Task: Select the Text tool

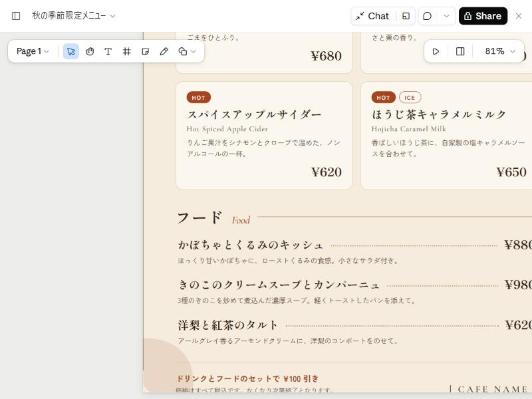Action: pos(108,51)
